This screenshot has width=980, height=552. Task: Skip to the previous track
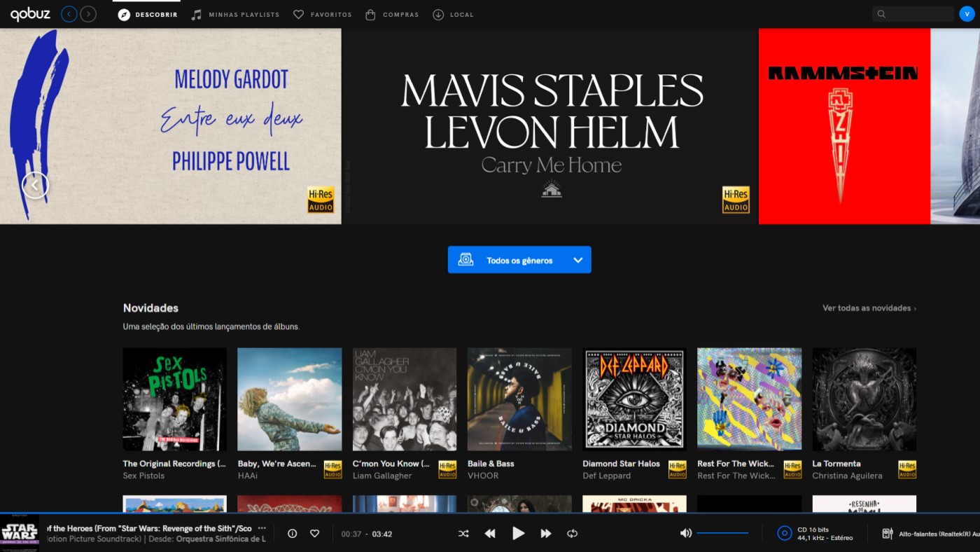(x=490, y=534)
